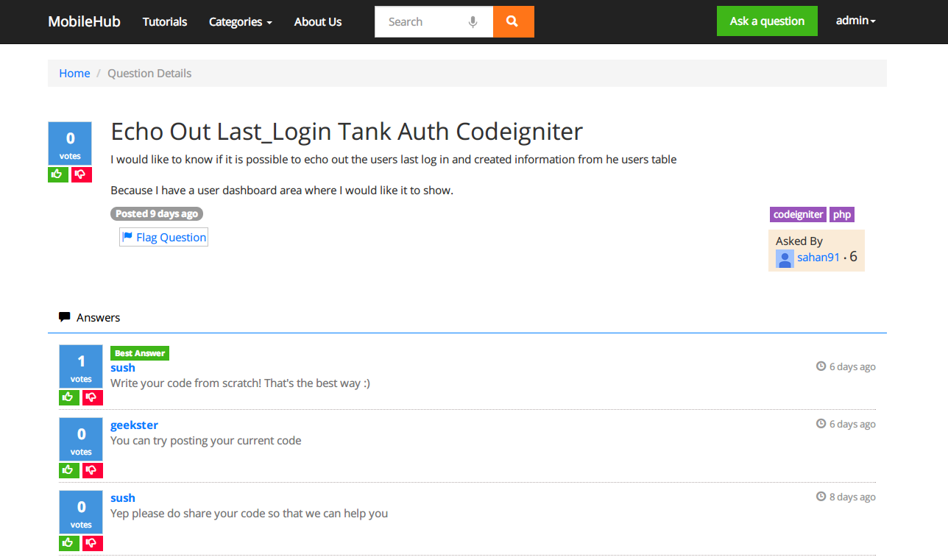Downvote geekster's answer
The height and width of the screenshot is (560, 948).
click(93, 470)
